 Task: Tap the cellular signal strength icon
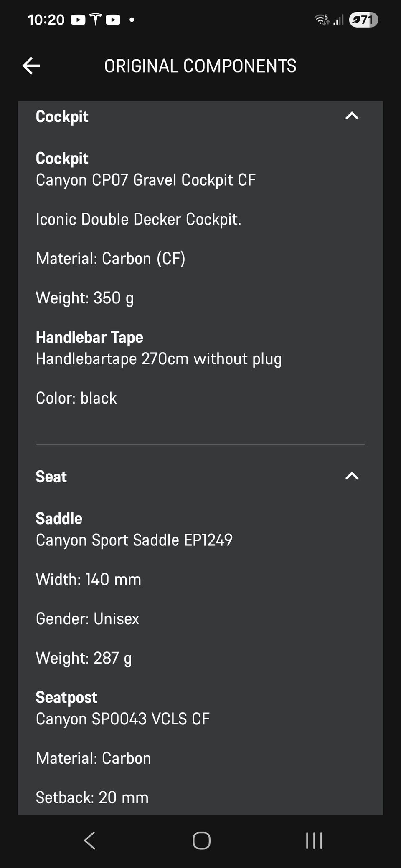point(338,20)
